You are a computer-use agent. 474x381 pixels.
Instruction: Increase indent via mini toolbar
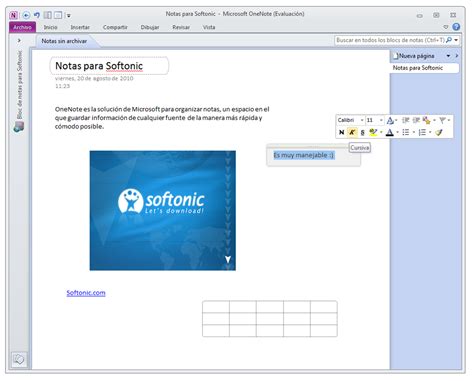tap(416, 120)
